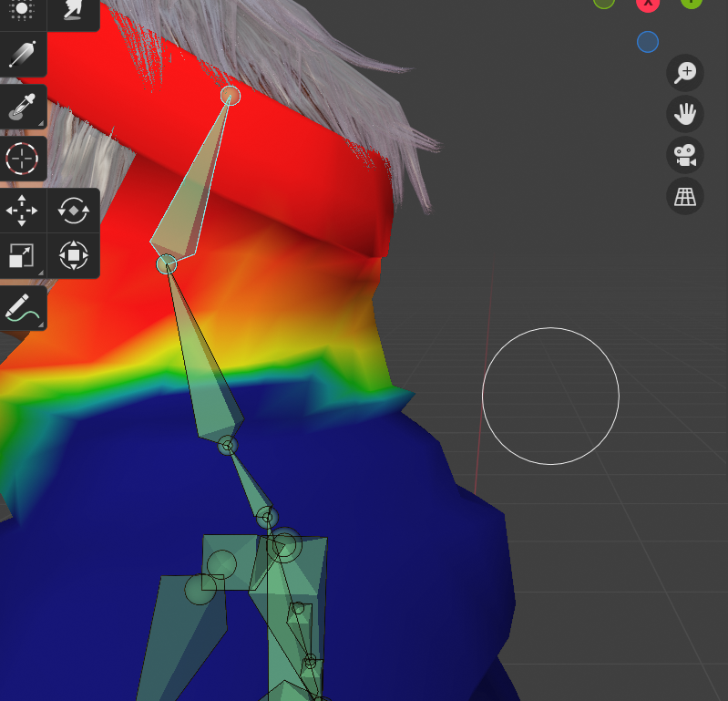728x701 pixels.
Task: Select the Gradient weight tool
Action: pyautogui.click(x=22, y=55)
